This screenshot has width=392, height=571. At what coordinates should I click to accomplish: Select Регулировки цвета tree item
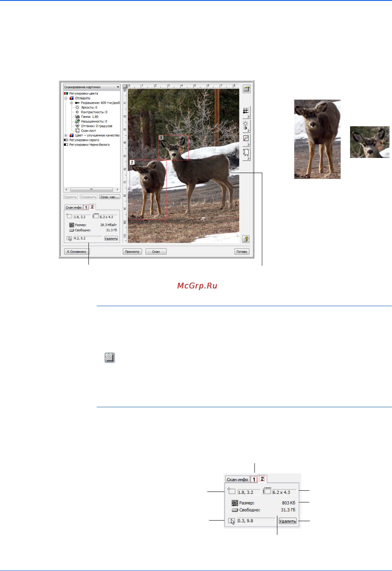pyautogui.click(x=84, y=93)
